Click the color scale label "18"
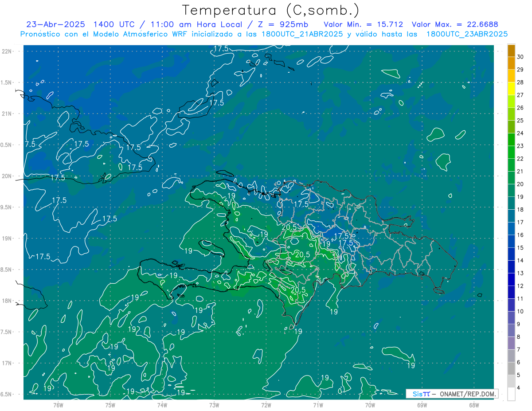This screenshot has height=411, width=532. pos(520,210)
